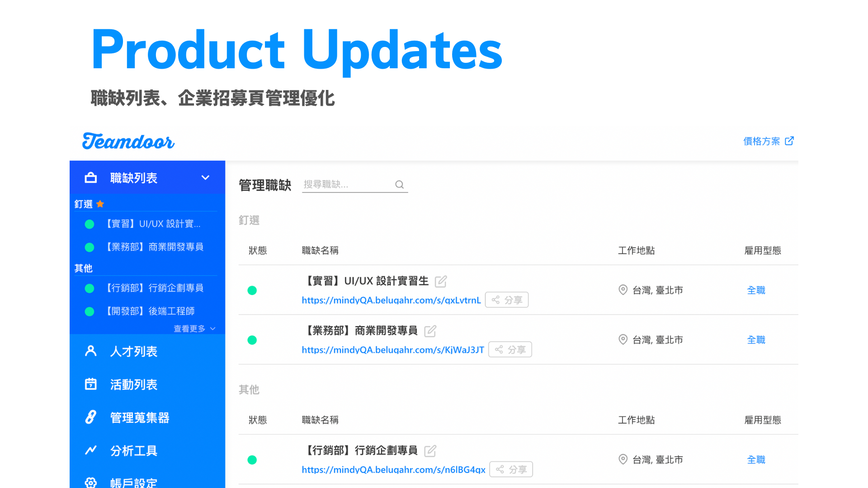Open the job URL ending in n6lBG4qx
This screenshot has height=488, width=868.
click(x=393, y=469)
